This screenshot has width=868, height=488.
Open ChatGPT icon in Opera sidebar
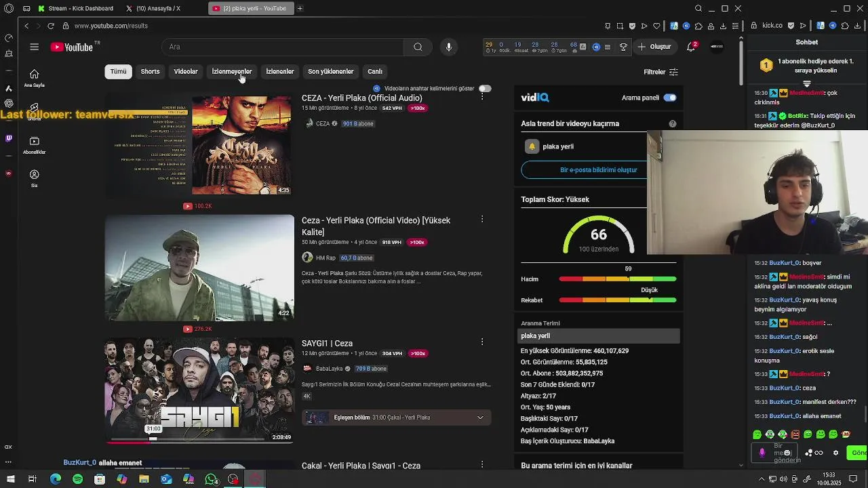tap(9, 104)
